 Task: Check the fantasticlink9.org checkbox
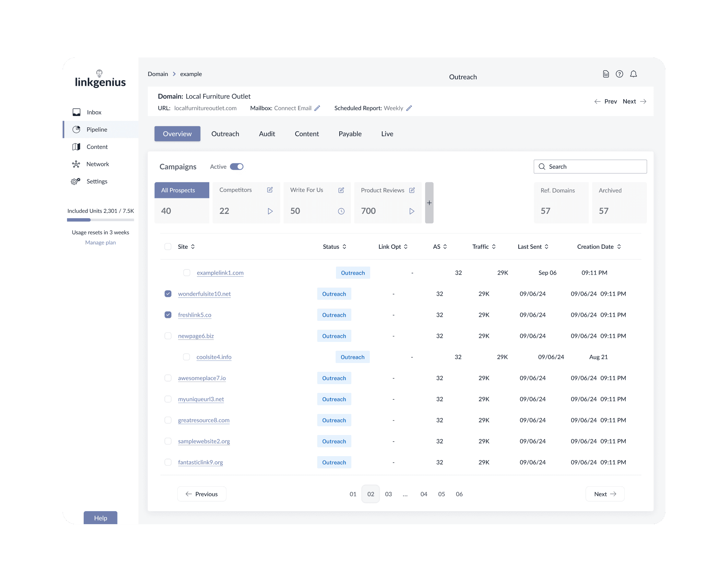pyautogui.click(x=168, y=462)
